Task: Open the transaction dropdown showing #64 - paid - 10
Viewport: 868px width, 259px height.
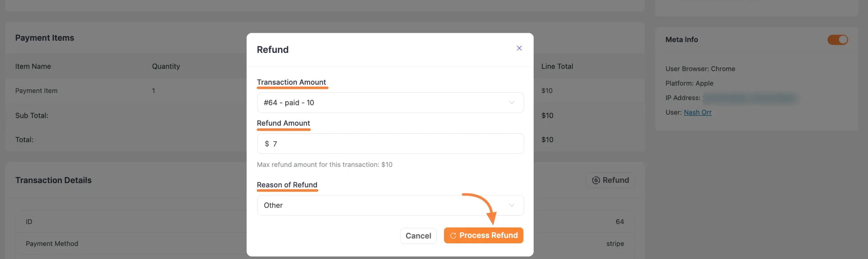Action: (x=390, y=103)
